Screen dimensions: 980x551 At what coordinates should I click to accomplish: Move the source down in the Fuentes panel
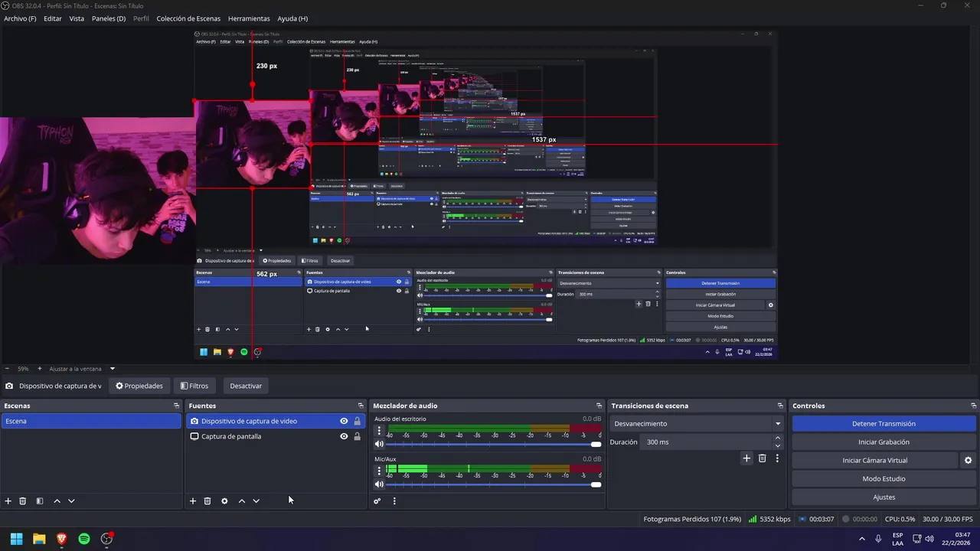[x=256, y=501]
